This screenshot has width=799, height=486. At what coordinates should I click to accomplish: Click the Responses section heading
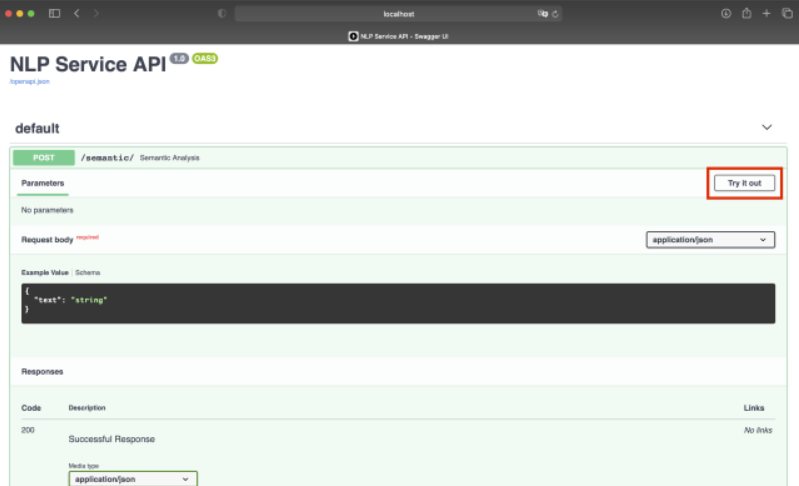click(42, 371)
